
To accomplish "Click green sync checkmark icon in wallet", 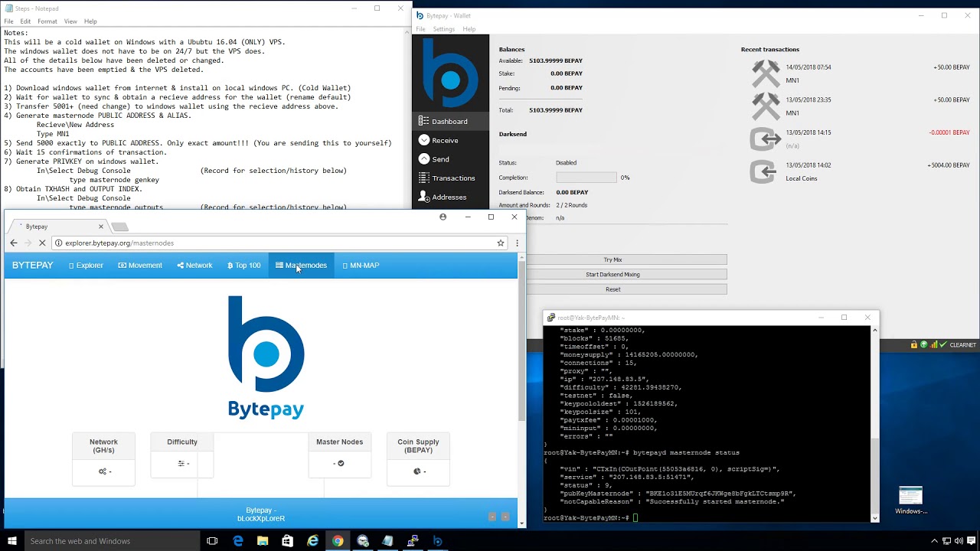I will point(942,345).
